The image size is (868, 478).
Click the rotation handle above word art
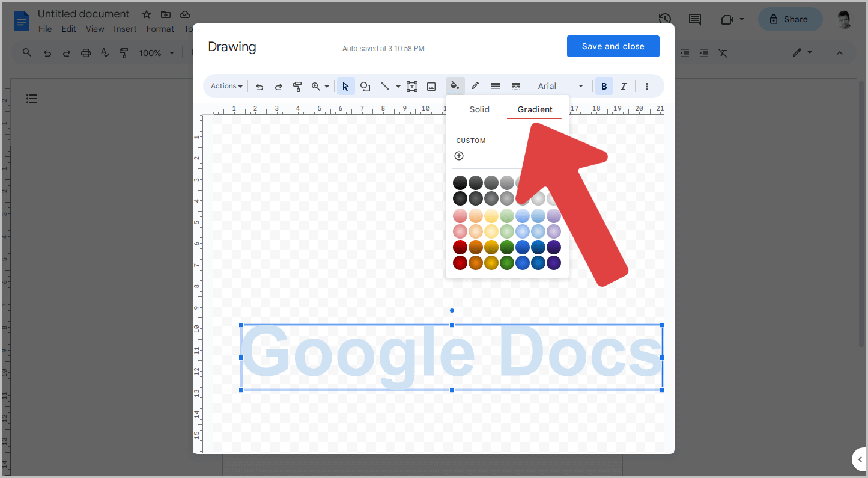coord(452,311)
